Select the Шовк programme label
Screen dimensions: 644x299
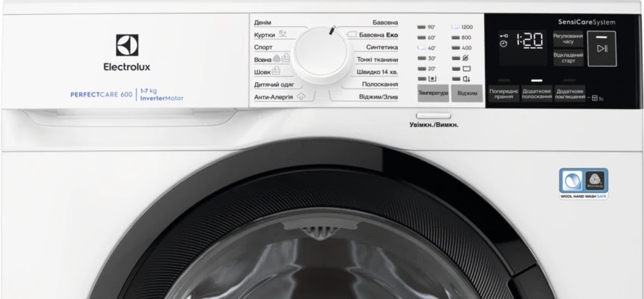263,72
